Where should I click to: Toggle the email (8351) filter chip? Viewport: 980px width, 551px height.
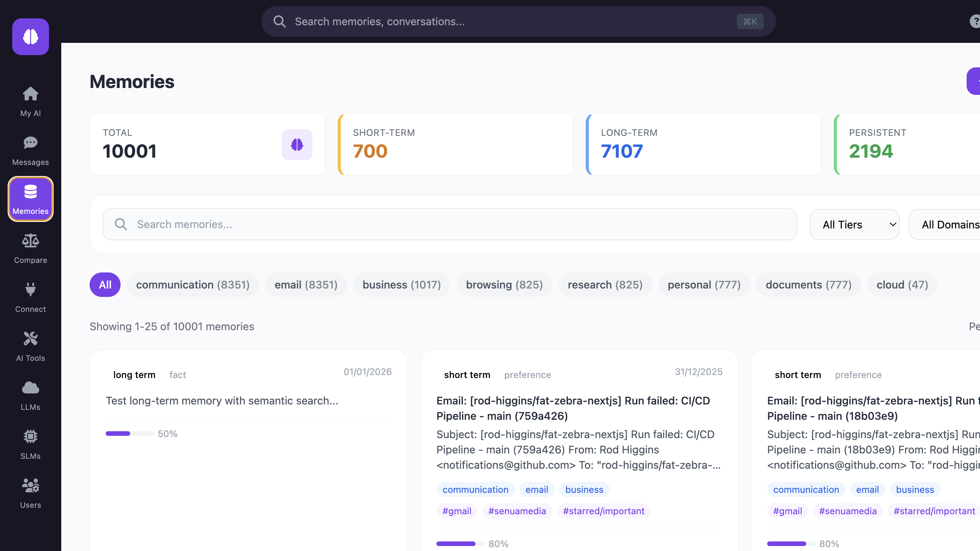click(306, 285)
